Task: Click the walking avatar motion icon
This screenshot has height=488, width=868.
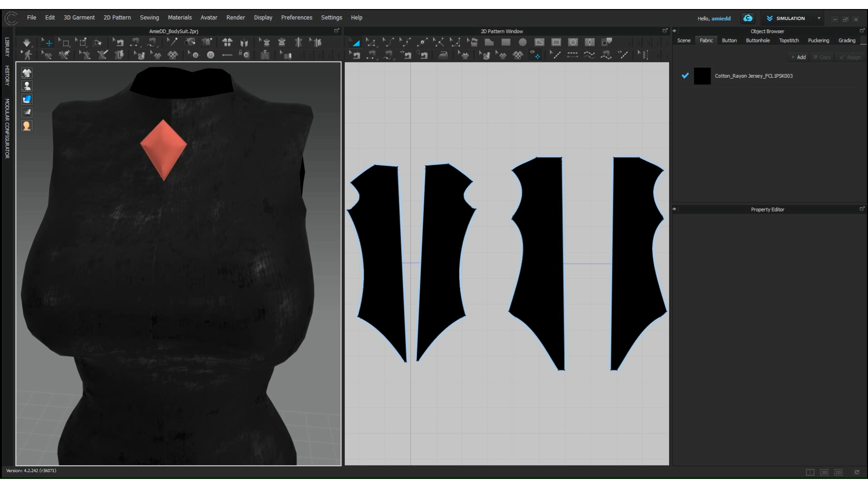Action: click(27, 55)
